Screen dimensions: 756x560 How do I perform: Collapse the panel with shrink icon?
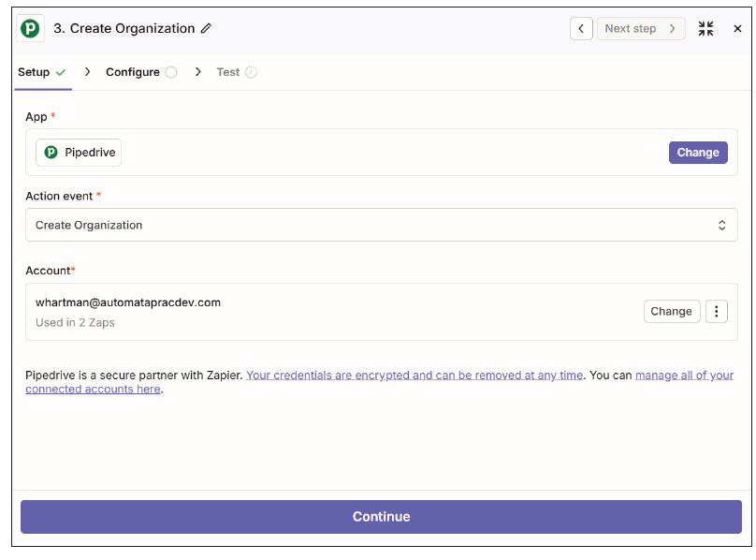705,28
